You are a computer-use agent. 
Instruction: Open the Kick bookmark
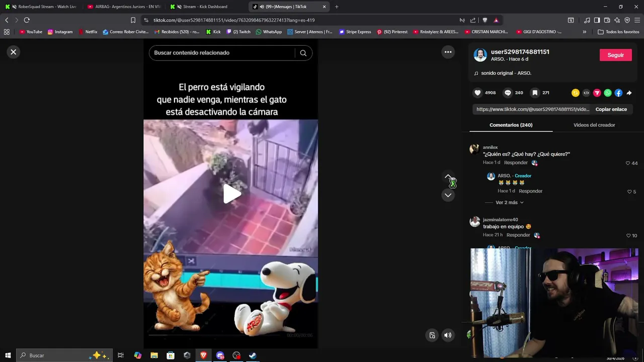click(213, 32)
